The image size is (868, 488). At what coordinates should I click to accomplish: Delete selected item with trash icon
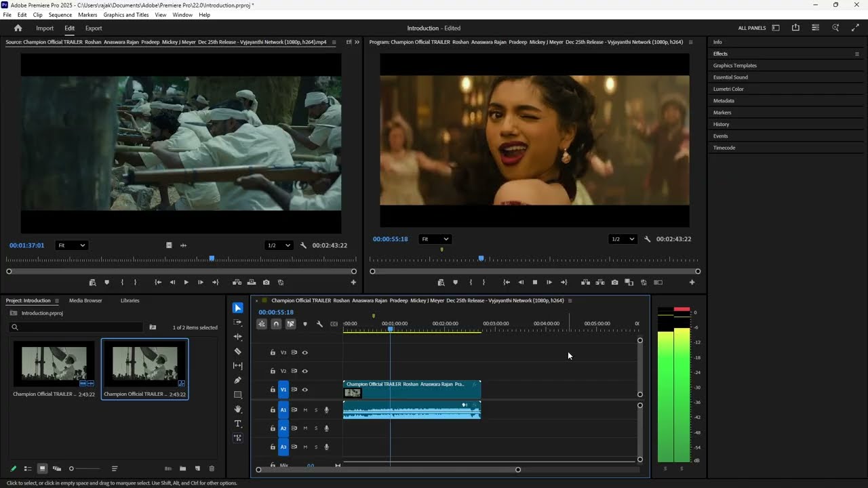(212, 468)
